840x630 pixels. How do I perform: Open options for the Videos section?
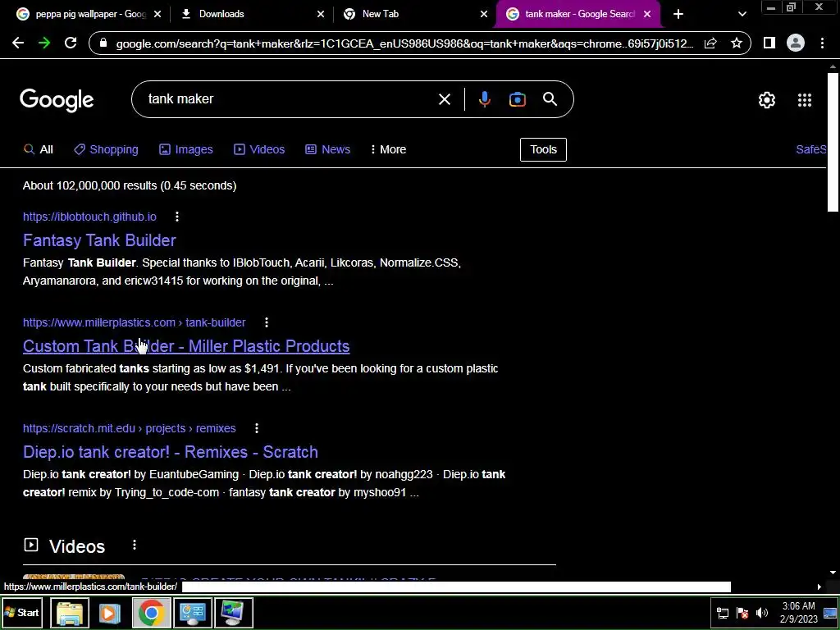135,545
